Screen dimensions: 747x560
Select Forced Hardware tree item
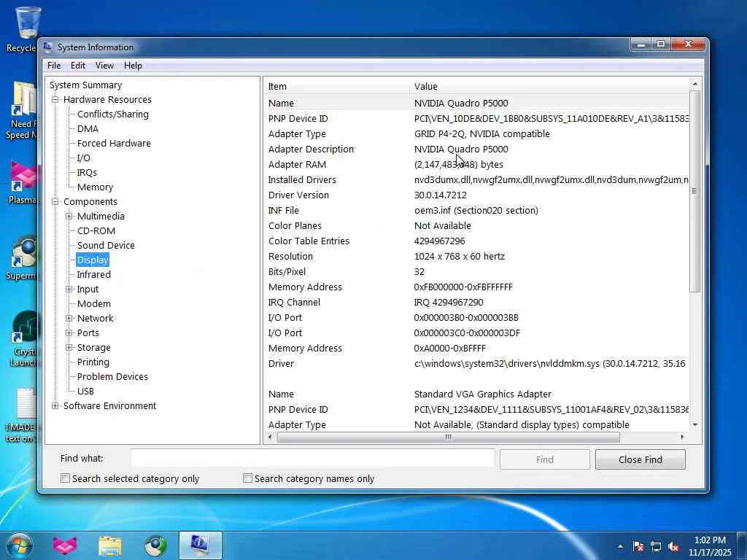(114, 144)
